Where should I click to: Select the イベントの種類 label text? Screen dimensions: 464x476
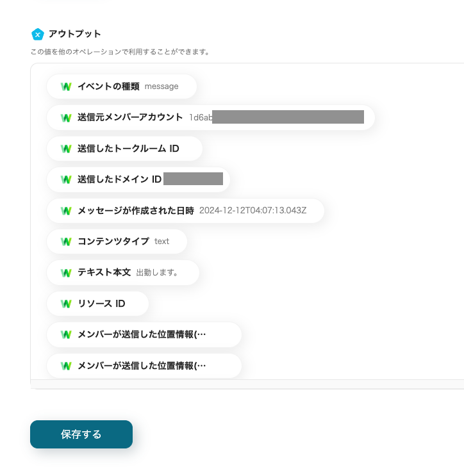click(x=108, y=86)
